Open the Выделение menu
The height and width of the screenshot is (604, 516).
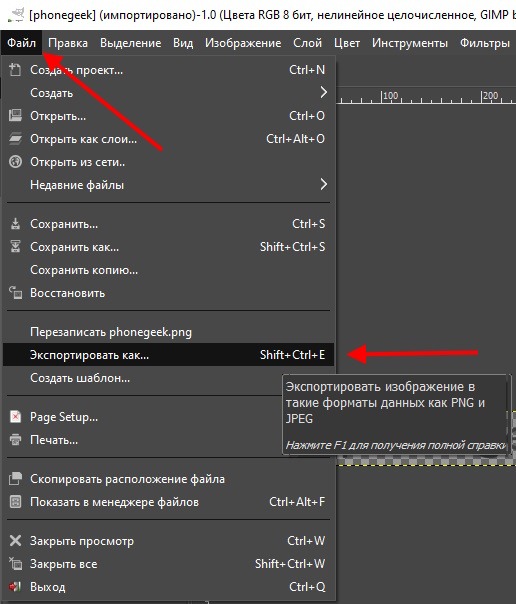pyautogui.click(x=131, y=43)
